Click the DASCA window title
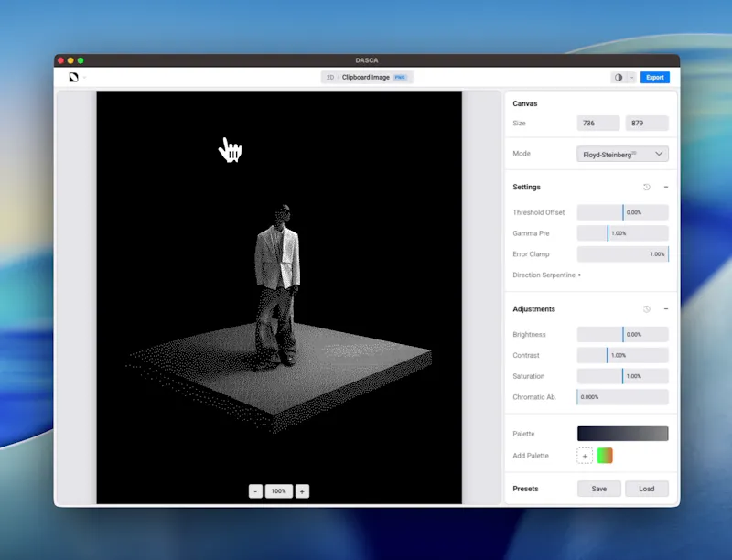The height and width of the screenshot is (560, 732). (x=367, y=60)
